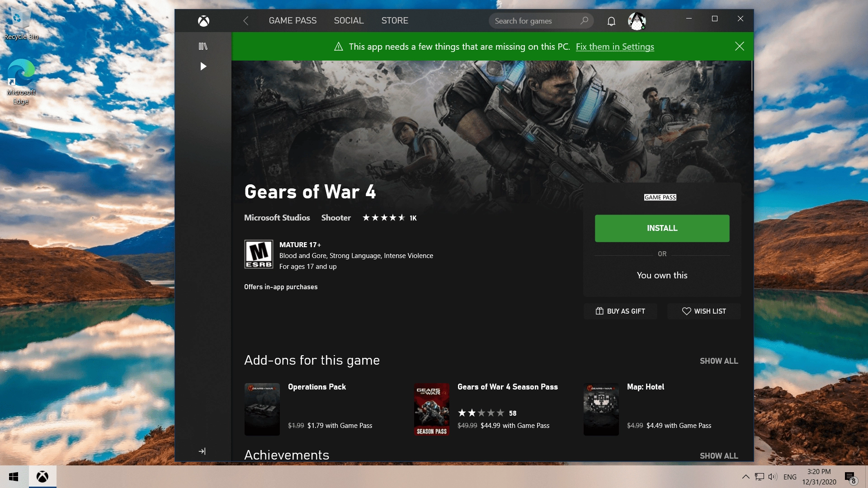Show hidden tray icons chevron
868x488 pixels.
[746, 477]
